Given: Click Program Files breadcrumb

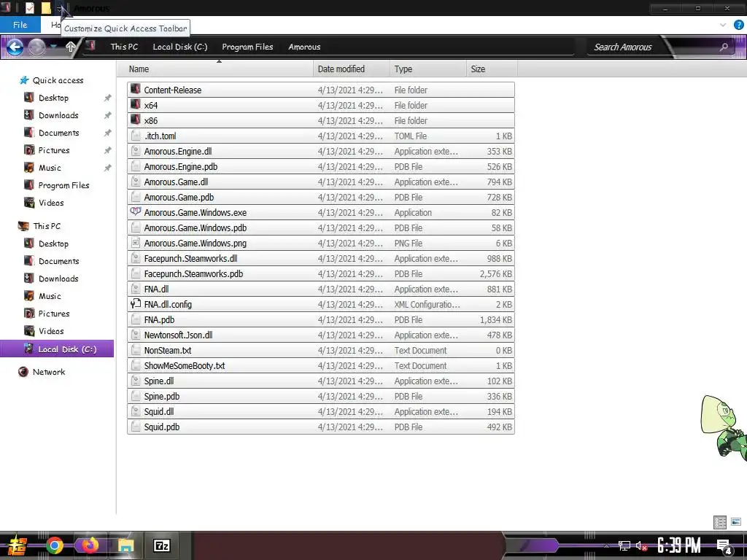Looking at the screenshot, I should click(247, 47).
